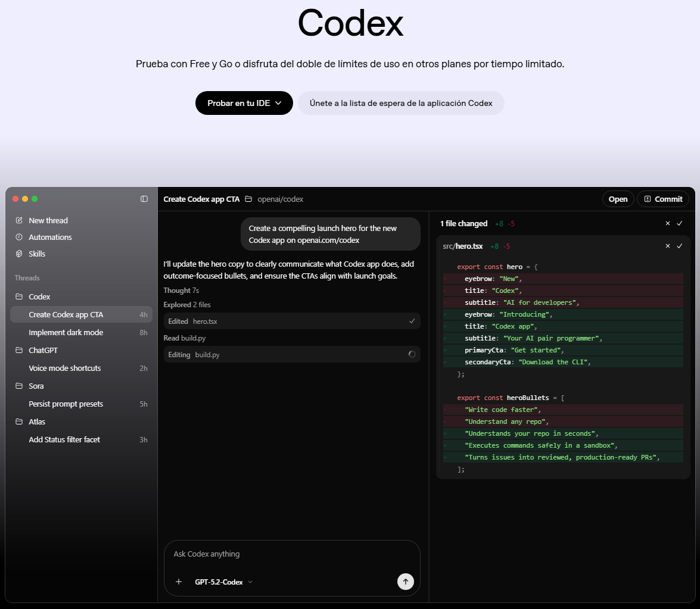Click the removed line 'eyebrow: "New"'
Image resolution: width=700 pixels, height=609 pixels.
click(563, 279)
